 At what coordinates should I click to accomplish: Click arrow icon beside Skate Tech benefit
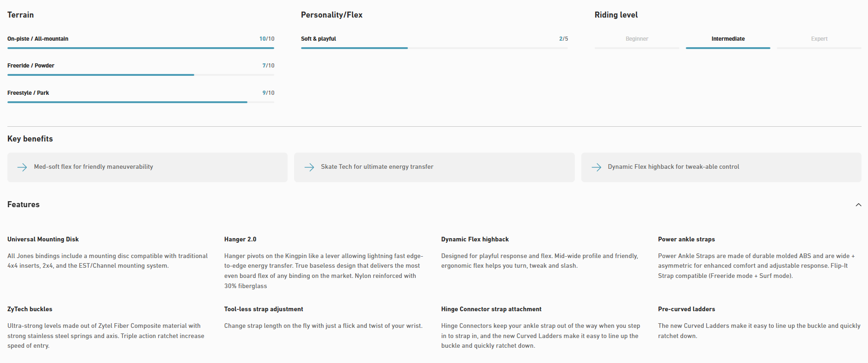point(309,167)
